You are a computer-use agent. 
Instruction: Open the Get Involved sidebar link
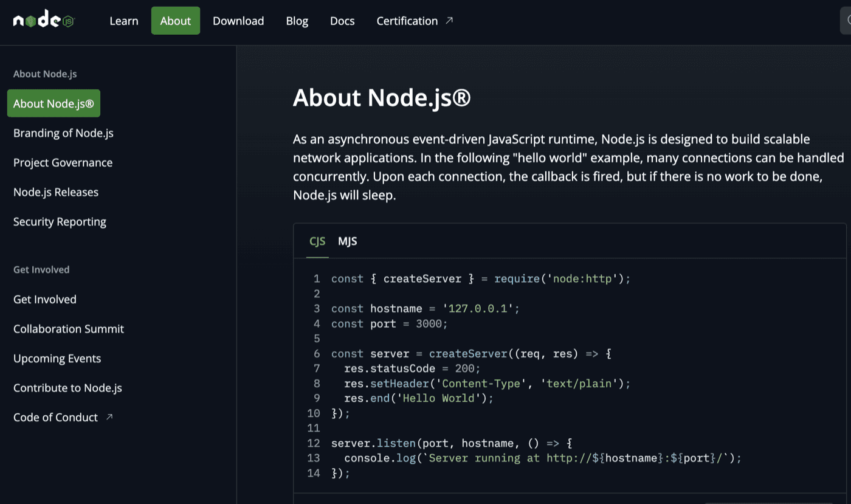[45, 299]
